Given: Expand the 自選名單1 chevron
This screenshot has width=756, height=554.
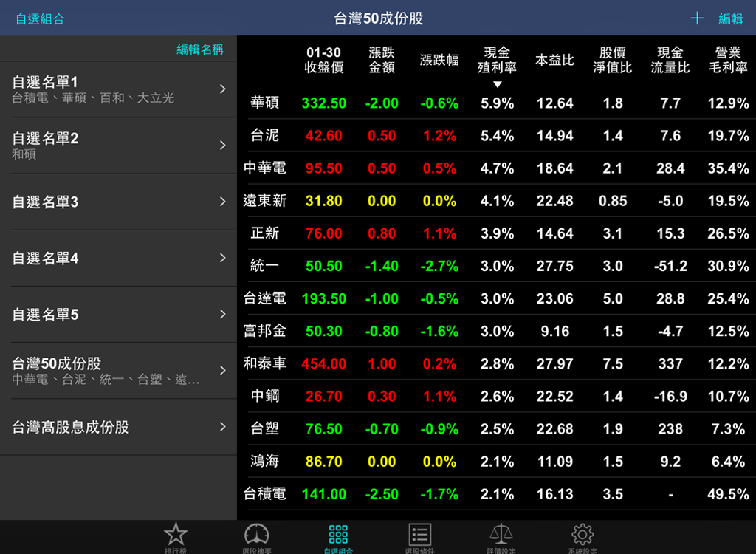Looking at the screenshot, I should [x=223, y=89].
